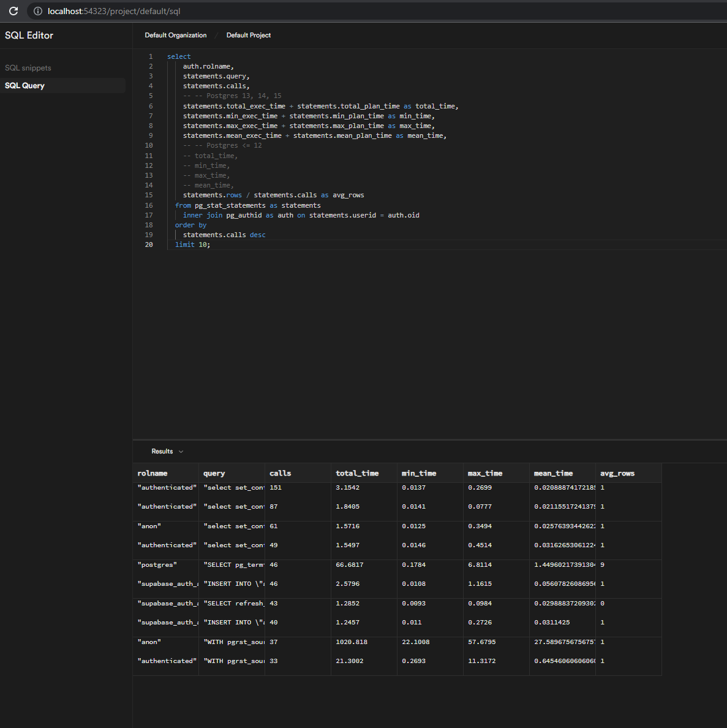Place cursor on the limit 10 statement
The image size is (727, 728).
[192, 245]
